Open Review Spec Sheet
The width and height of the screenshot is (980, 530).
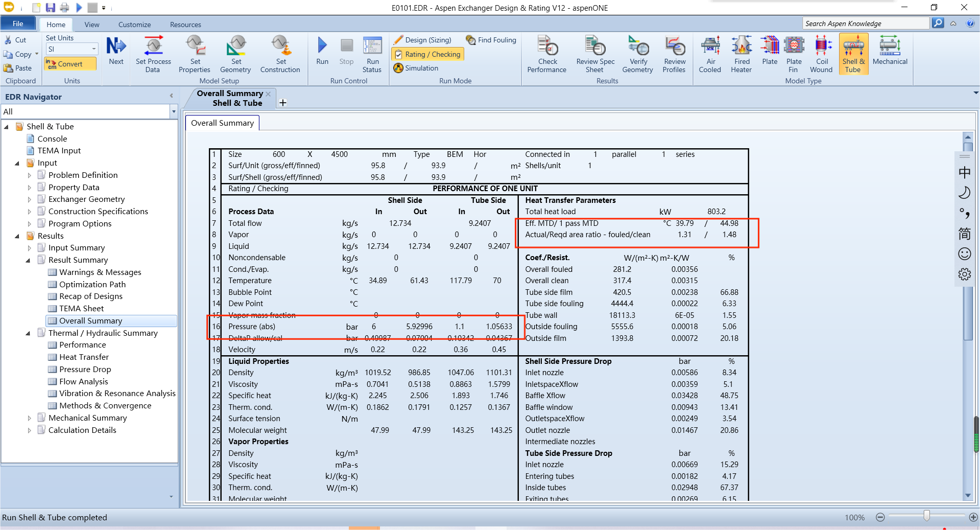click(x=595, y=54)
